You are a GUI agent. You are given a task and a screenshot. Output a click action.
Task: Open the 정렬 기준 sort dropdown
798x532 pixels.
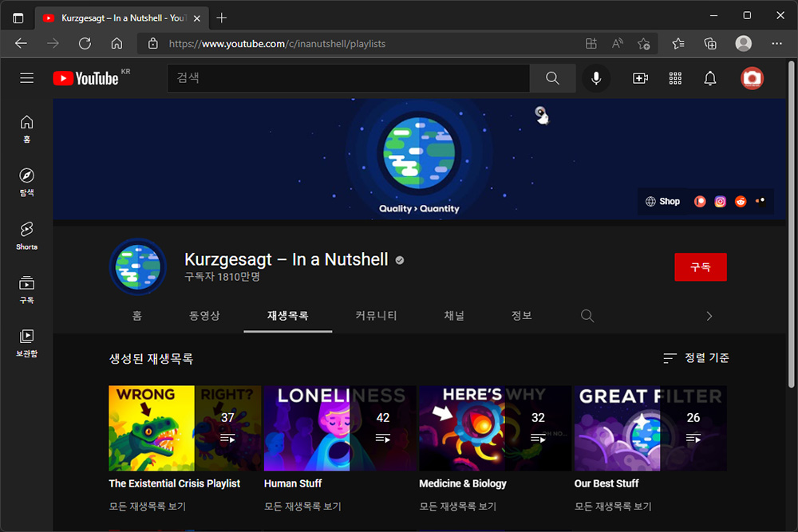click(696, 358)
